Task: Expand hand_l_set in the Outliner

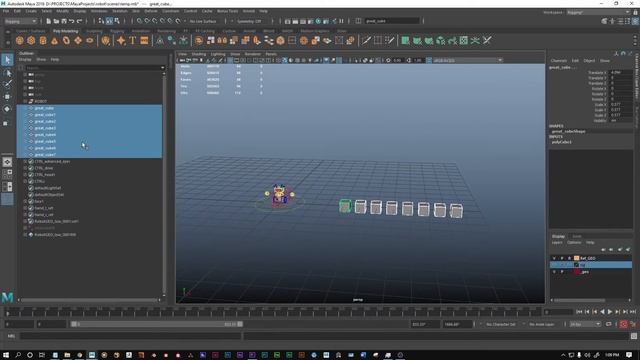Action: (x=25, y=208)
